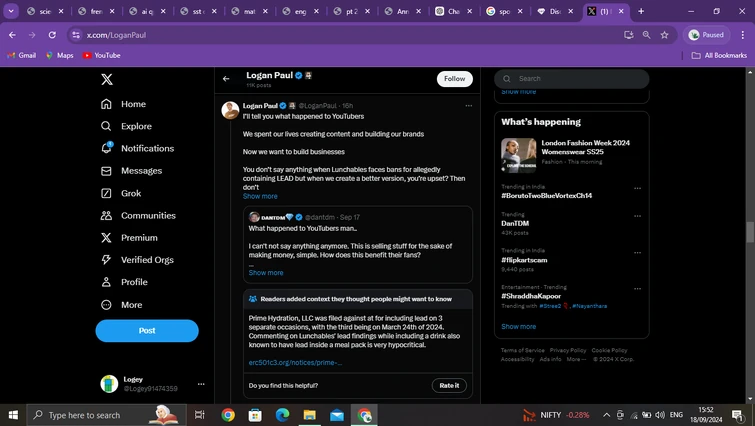This screenshot has height=426, width=755.
Task: Open Logan Paul post options ellipsis
Action: [469, 106]
